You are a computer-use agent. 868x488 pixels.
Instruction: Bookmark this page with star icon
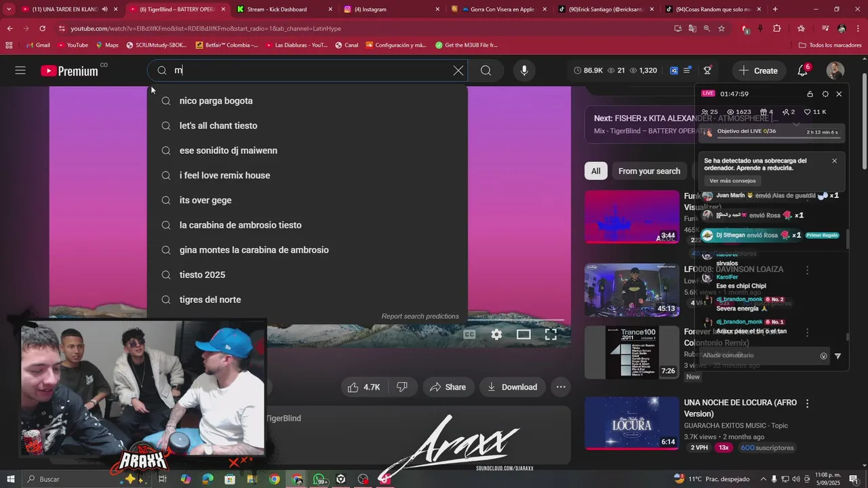click(722, 28)
